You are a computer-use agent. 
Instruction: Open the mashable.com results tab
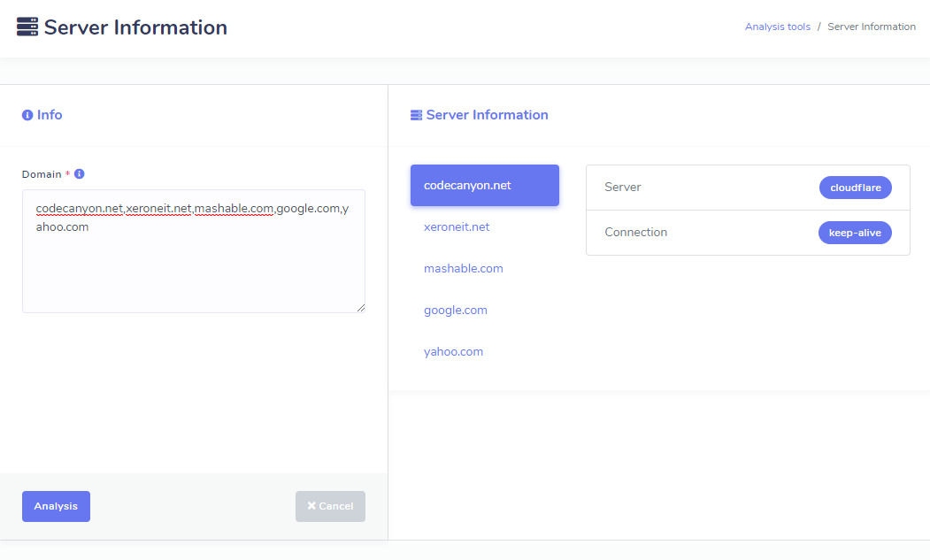coord(463,269)
